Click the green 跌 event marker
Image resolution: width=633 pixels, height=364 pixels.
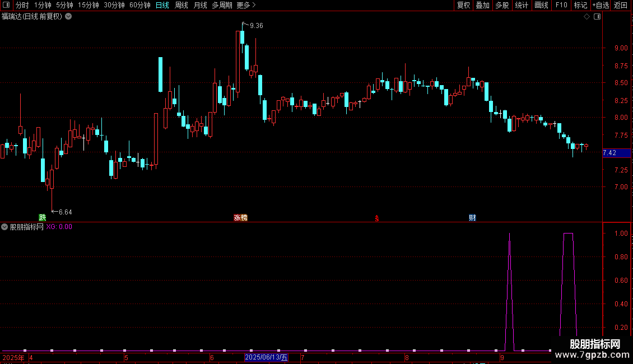(x=43, y=217)
